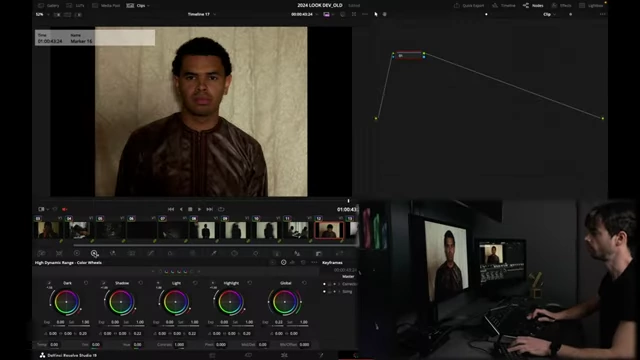Open the LUTs panel

coord(76,6)
